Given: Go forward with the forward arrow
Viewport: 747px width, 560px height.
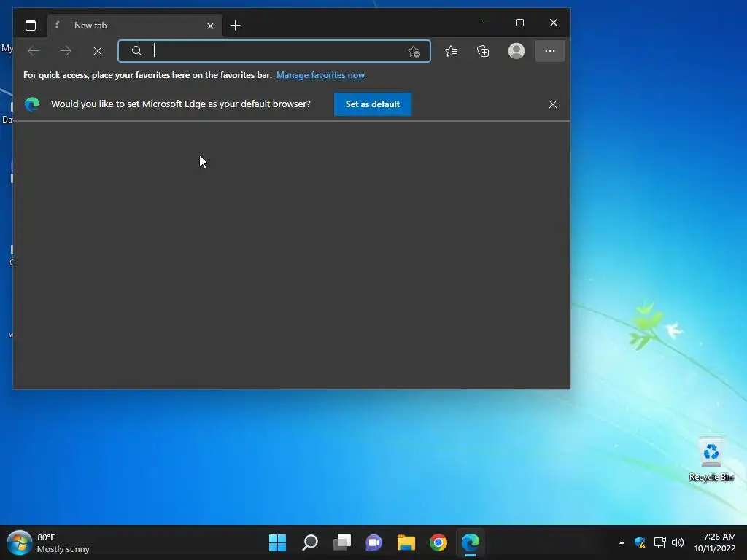Looking at the screenshot, I should tap(65, 51).
